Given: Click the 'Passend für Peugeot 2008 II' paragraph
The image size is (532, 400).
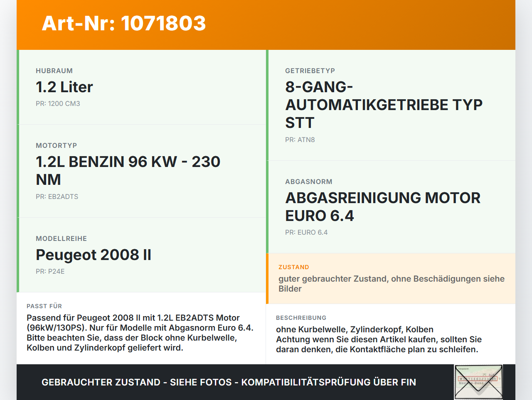Looking at the screenshot, I should pos(140,333).
